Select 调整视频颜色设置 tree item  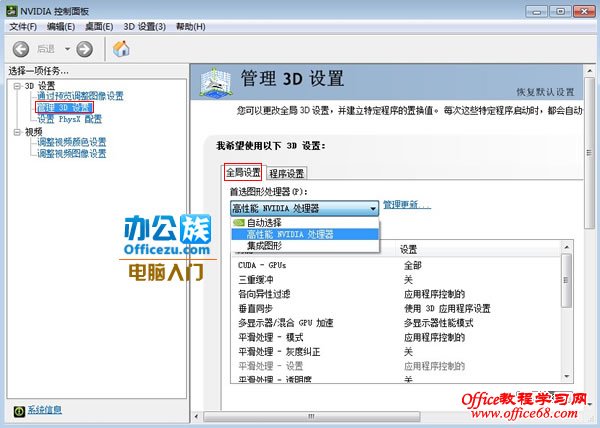click(x=72, y=142)
